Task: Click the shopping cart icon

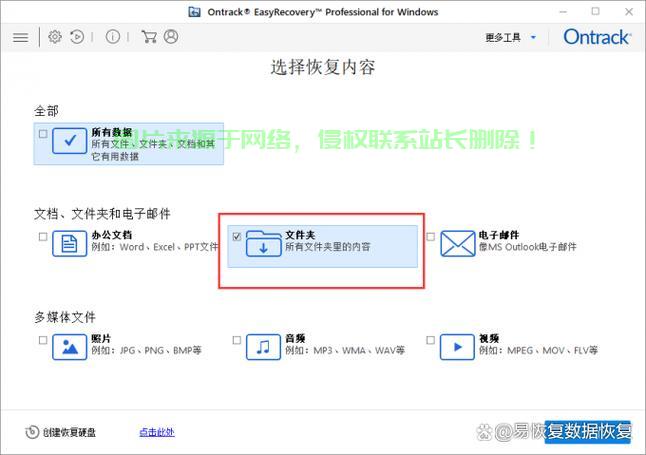Action: 149,37
